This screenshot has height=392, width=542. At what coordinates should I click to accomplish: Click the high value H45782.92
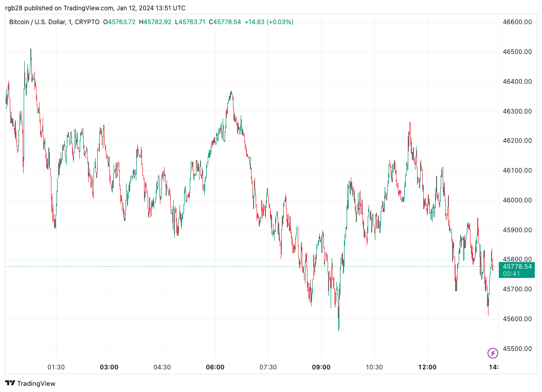coord(155,22)
